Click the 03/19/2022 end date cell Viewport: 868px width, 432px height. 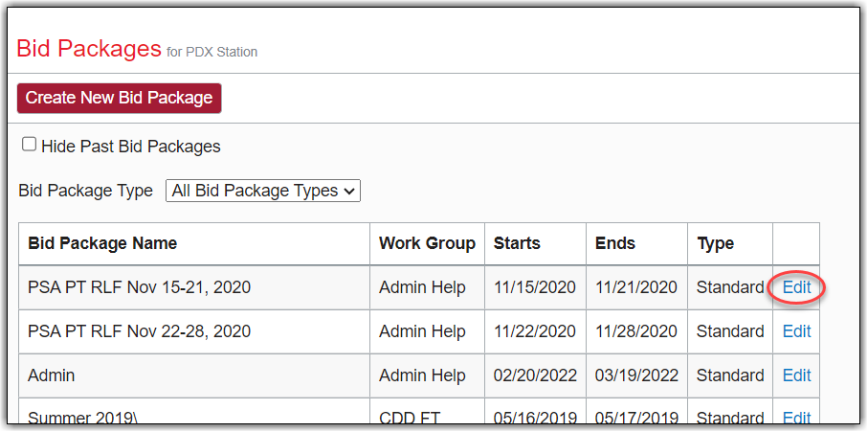click(x=636, y=375)
